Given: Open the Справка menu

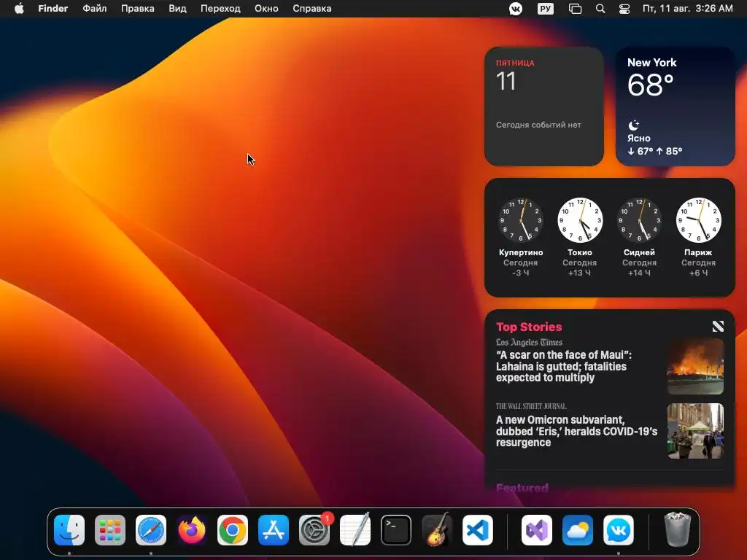Looking at the screenshot, I should [x=312, y=9].
